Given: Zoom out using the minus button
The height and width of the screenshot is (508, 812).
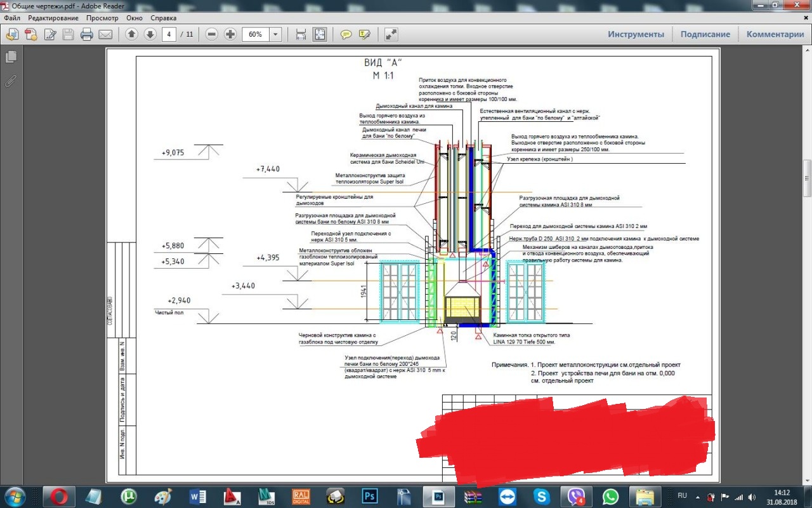Looking at the screenshot, I should coord(212,34).
